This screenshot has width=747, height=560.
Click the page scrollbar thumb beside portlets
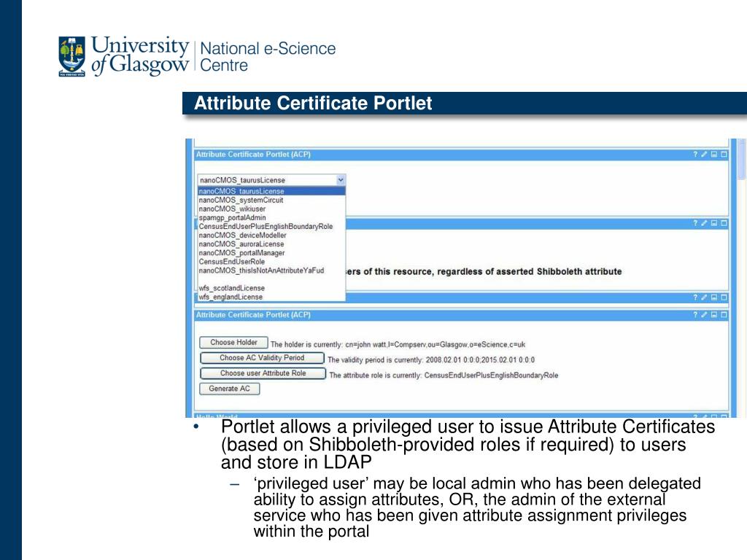(741, 159)
